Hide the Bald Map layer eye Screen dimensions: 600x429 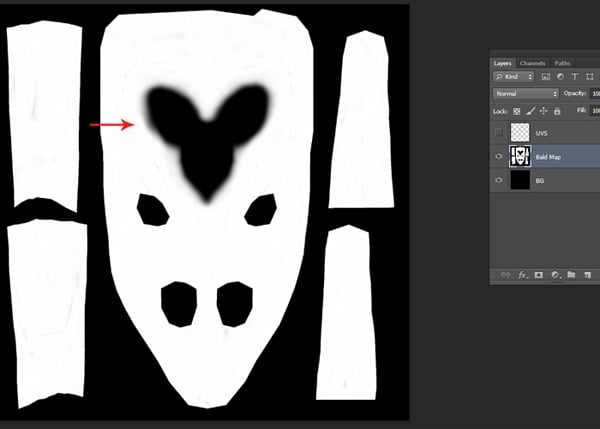[x=499, y=156]
